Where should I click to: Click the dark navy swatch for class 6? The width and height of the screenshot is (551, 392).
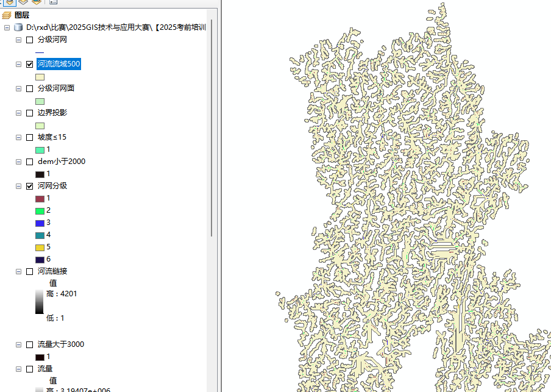tap(40, 260)
